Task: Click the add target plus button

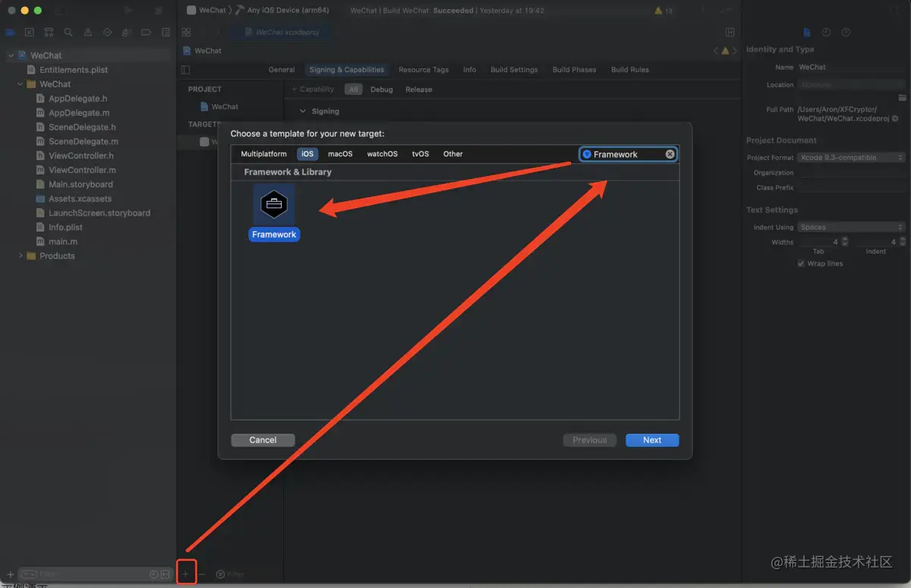Action: pyautogui.click(x=185, y=574)
